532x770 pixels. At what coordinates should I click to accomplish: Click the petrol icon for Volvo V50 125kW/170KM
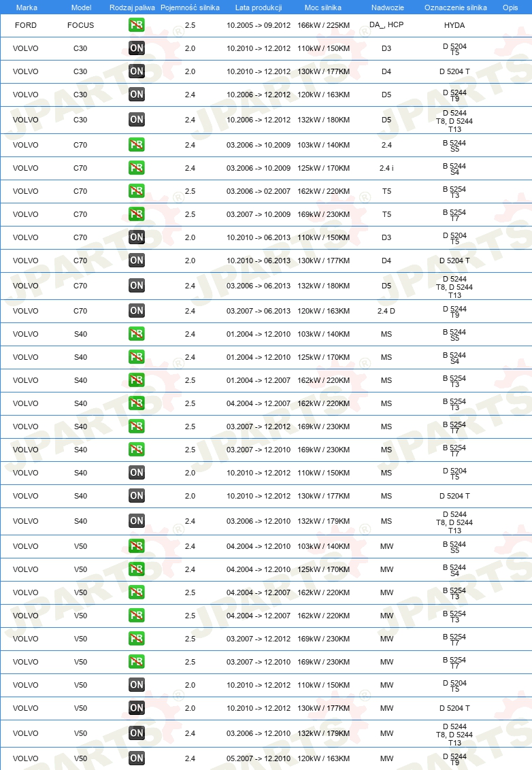coord(137,569)
